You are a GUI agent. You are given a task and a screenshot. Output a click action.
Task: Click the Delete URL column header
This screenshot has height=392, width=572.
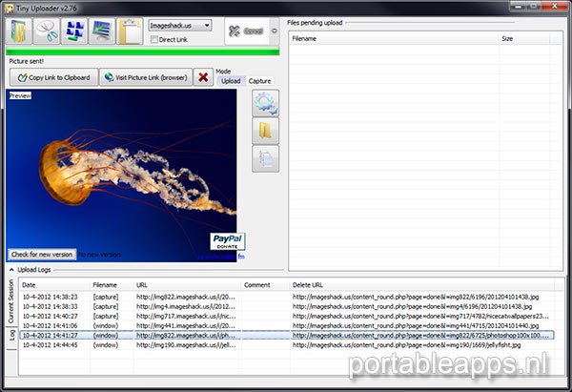click(422, 284)
